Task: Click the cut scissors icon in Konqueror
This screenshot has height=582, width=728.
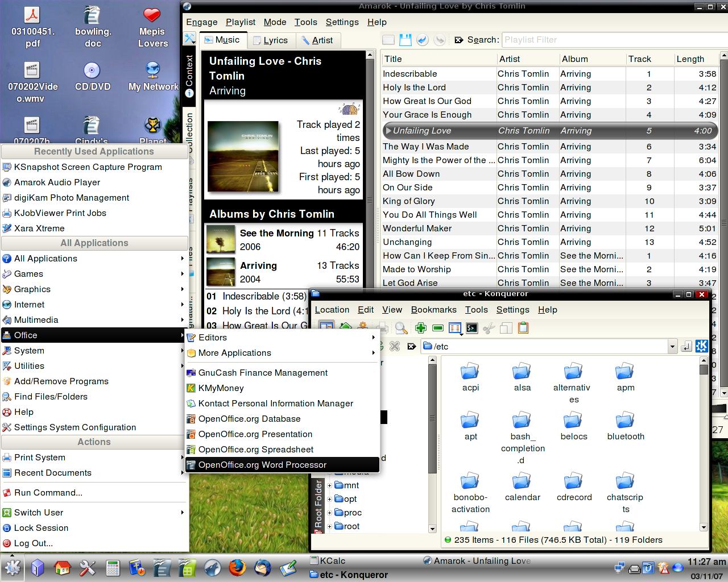Action: tap(489, 328)
